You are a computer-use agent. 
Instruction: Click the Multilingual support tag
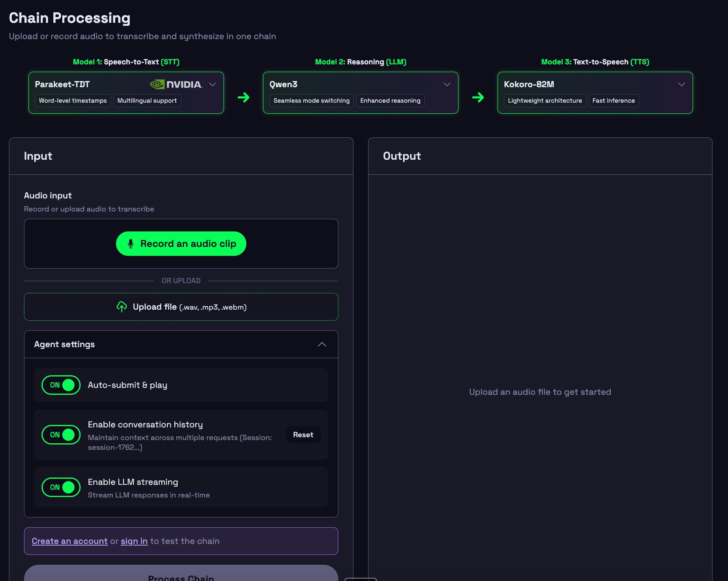(x=147, y=101)
